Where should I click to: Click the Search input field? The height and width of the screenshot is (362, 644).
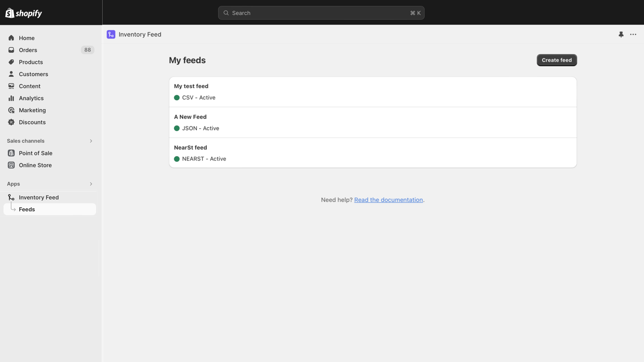click(x=321, y=13)
